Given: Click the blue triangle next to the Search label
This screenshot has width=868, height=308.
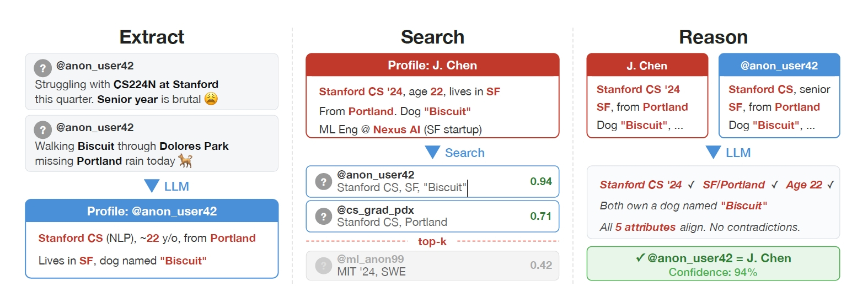Looking at the screenshot, I should (432, 152).
